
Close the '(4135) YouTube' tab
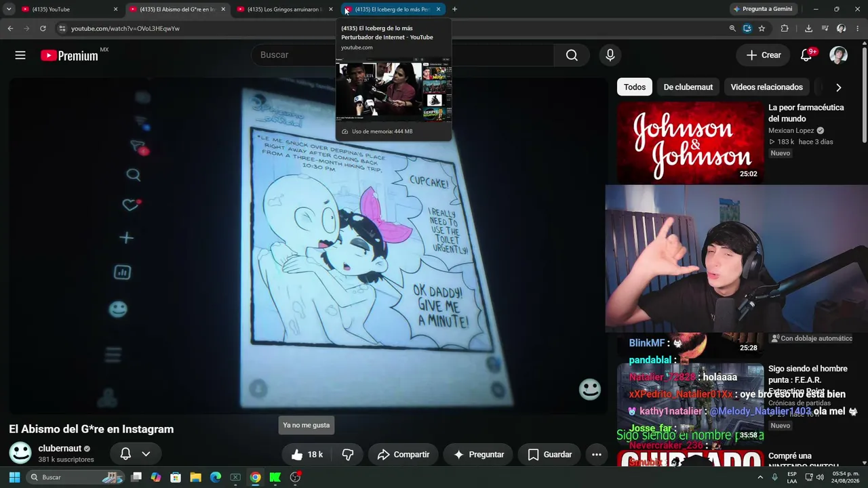point(116,9)
